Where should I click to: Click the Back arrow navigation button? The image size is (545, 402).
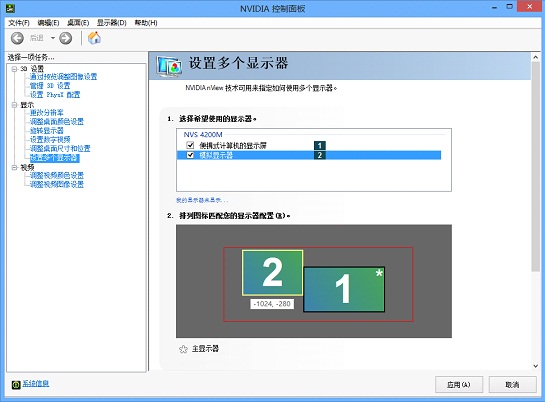(17, 38)
